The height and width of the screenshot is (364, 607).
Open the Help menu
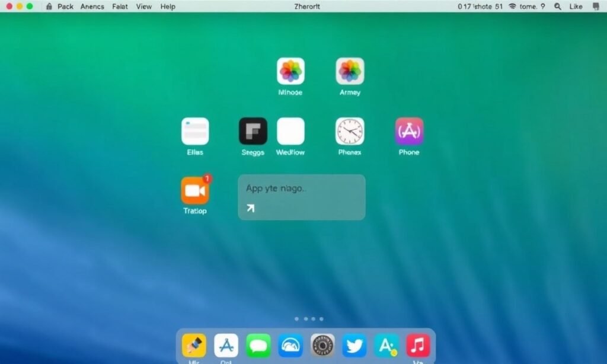168,7
